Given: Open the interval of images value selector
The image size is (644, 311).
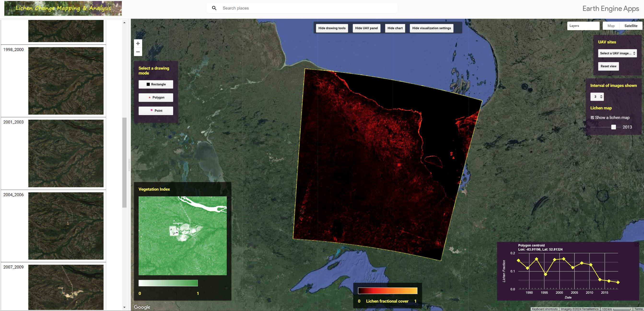Looking at the screenshot, I should [597, 97].
